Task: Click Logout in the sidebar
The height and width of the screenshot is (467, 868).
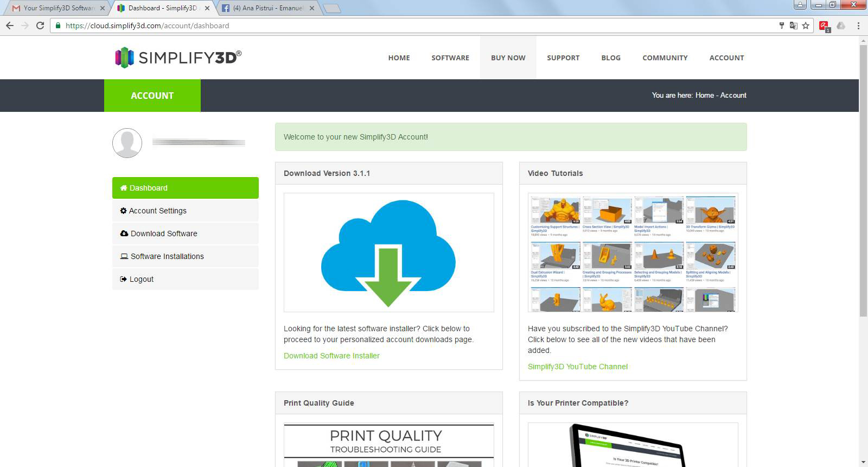Action: coord(186,279)
